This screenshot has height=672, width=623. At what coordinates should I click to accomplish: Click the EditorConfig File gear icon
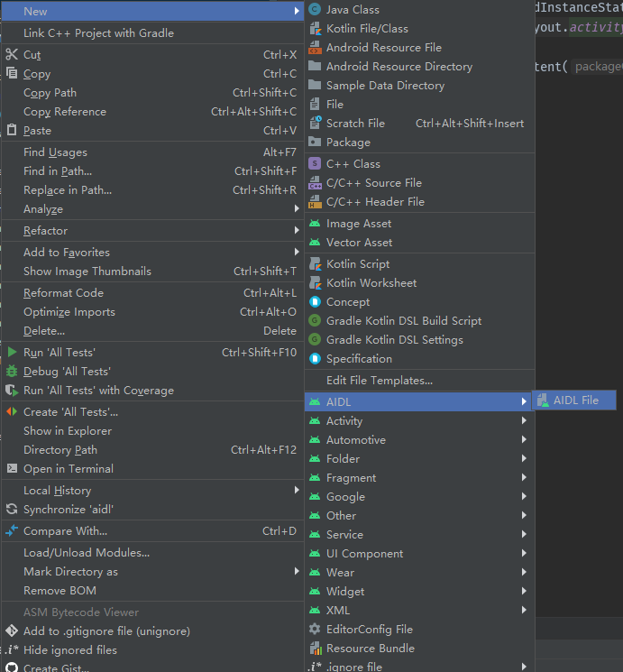(x=315, y=629)
